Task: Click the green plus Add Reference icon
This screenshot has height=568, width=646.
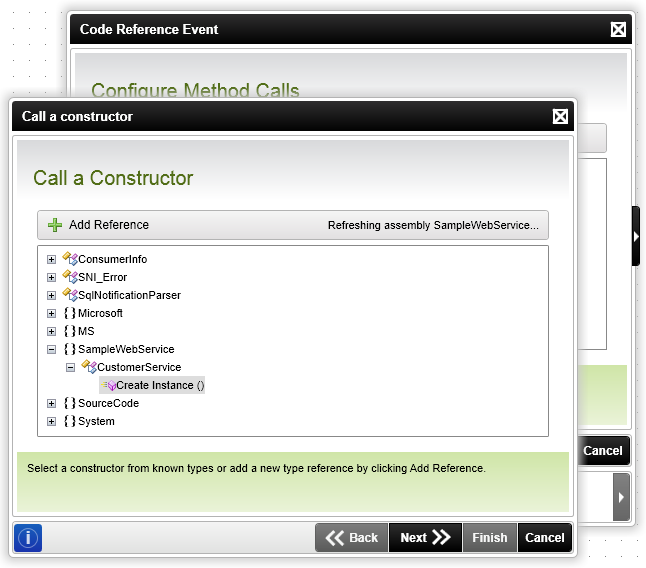Action: 55,225
